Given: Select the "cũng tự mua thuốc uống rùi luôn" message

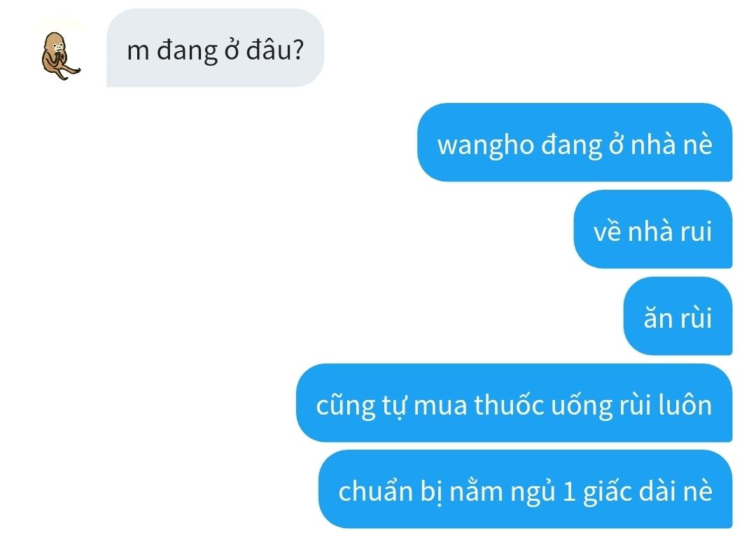Looking at the screenshot, I should 514,403.
